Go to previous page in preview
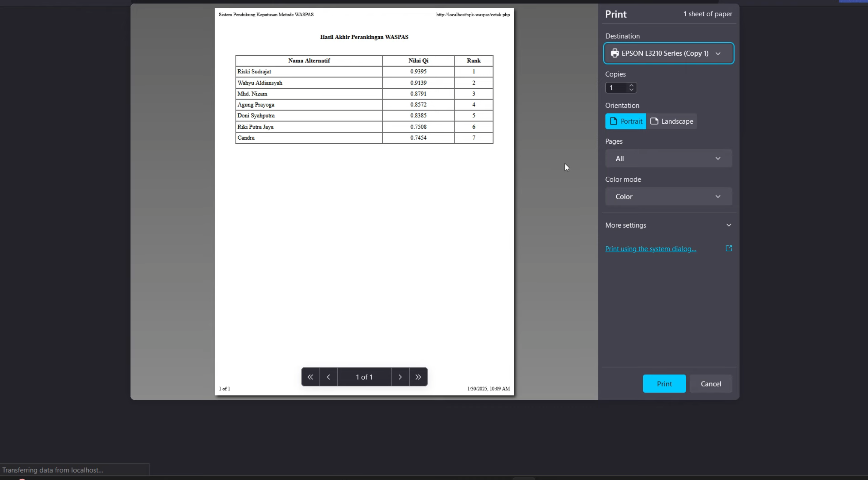 click(x=328, y=377)
